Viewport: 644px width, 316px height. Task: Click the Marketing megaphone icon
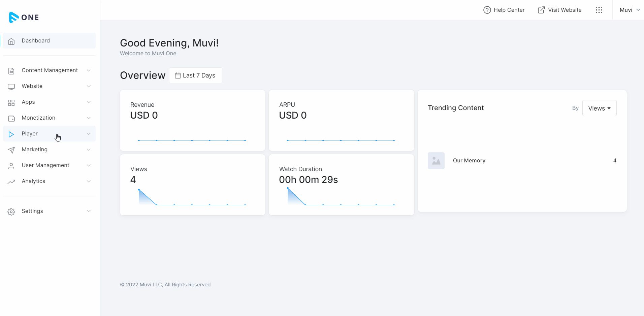(x=11, y=150)
